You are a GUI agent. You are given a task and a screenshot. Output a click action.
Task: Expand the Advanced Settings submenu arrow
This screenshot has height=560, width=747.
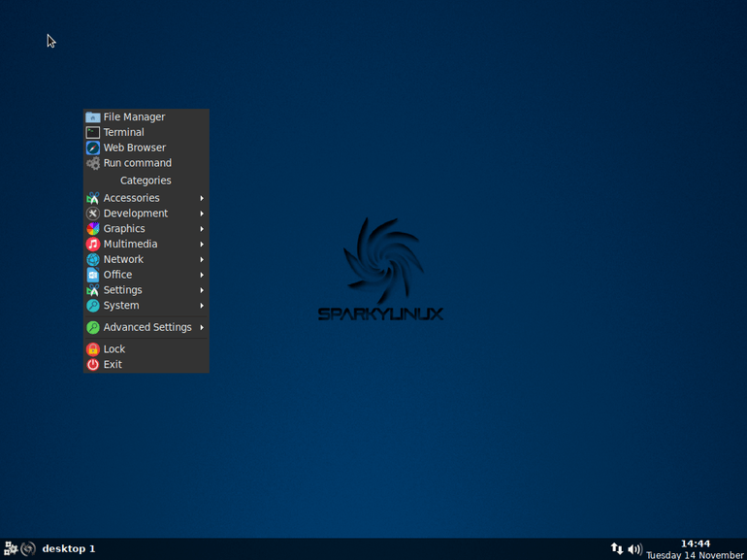click(x=202, y=328)
